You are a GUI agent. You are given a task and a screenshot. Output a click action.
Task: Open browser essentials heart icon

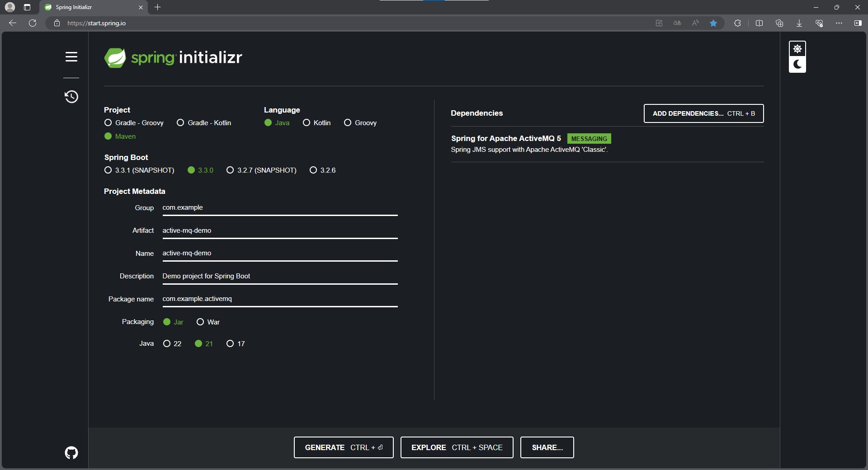tap(819, 23)
